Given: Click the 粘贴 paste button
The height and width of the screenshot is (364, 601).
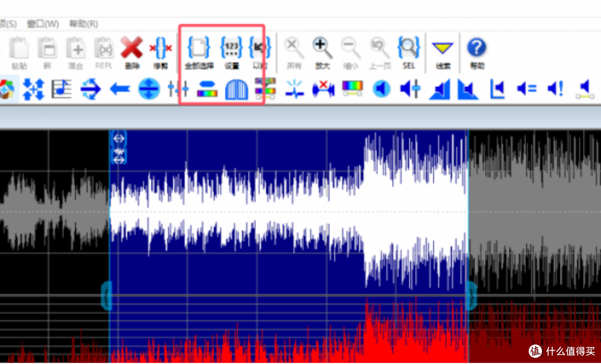Looking at the screenshot, I should click(19, 53).
